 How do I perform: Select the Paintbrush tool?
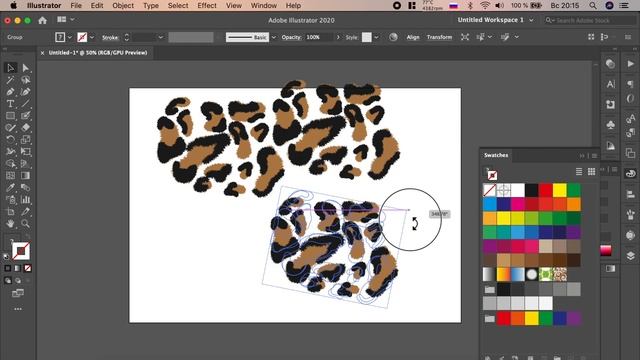[x=25, y=116]
